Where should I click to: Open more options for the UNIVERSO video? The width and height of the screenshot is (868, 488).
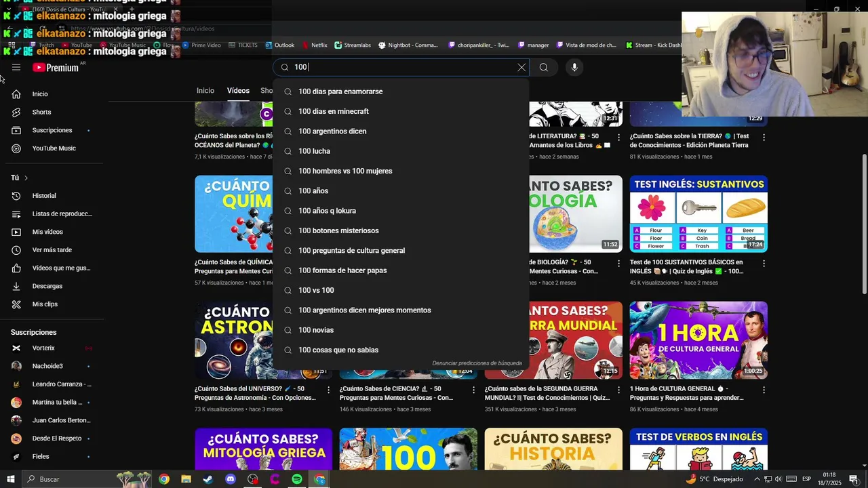click(328, 390)
